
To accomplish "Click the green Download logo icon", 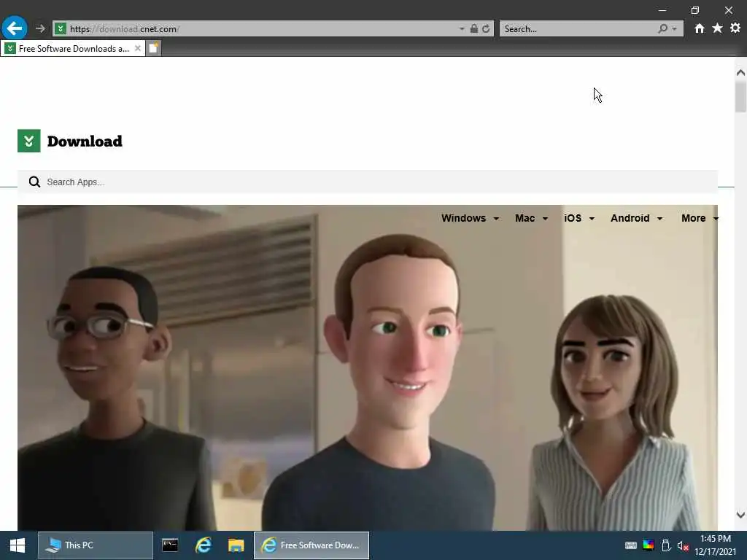I will pyautogui.click(x=29, y=141).
